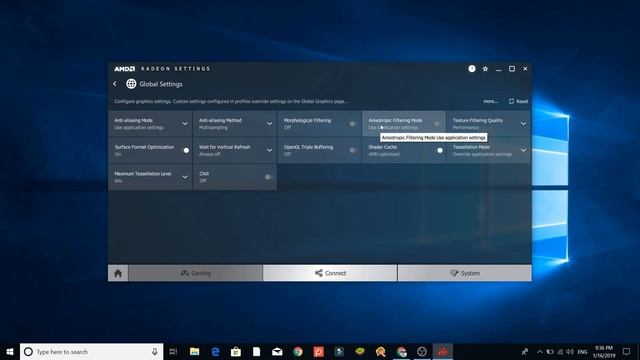Switch to the Connect tab
Viewport: 640px width, 360px height.
coord(330,273)
